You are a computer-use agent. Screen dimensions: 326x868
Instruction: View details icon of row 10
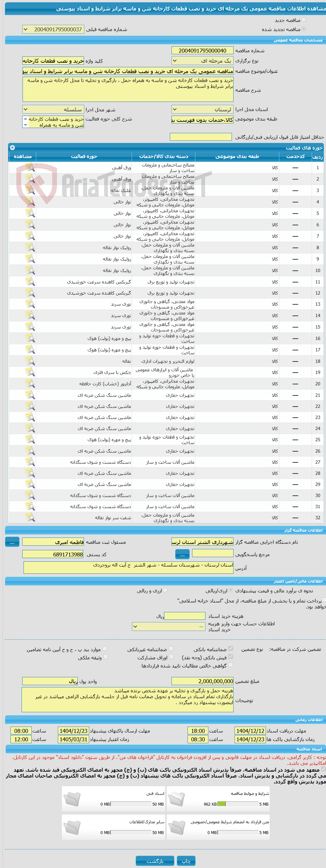[30, 271]
